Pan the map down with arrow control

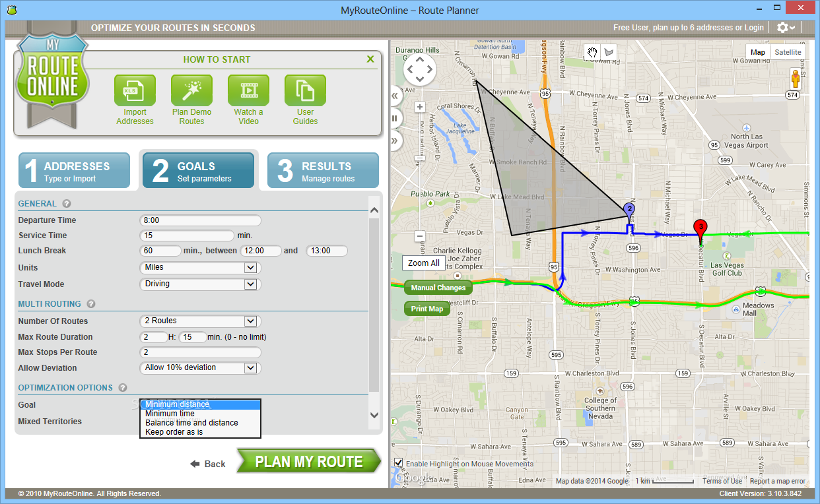point(420,80)
